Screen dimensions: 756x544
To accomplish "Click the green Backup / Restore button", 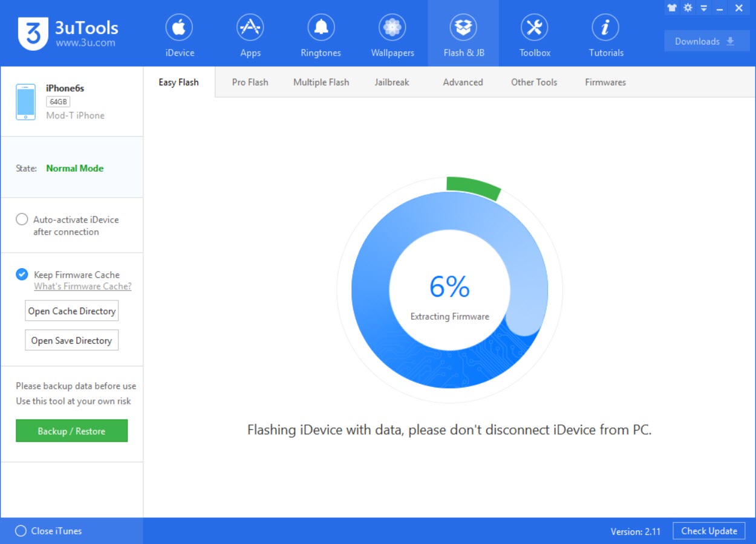I will click(x=71, y=431).
